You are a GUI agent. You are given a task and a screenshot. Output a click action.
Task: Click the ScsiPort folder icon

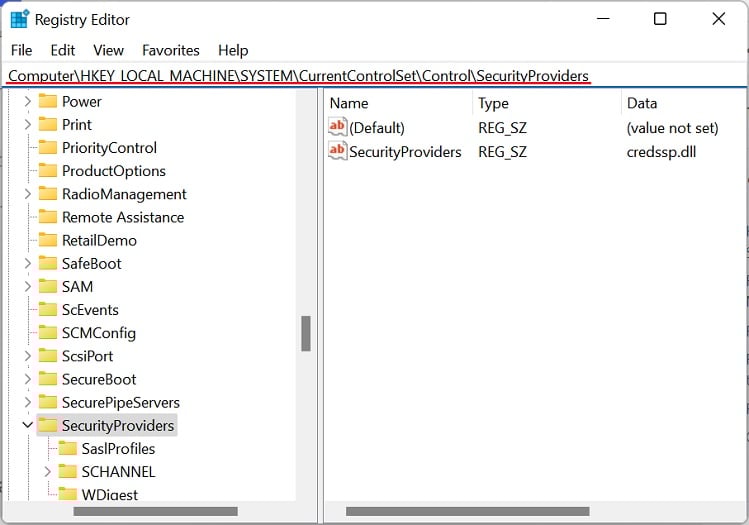(x=47, y=356)
